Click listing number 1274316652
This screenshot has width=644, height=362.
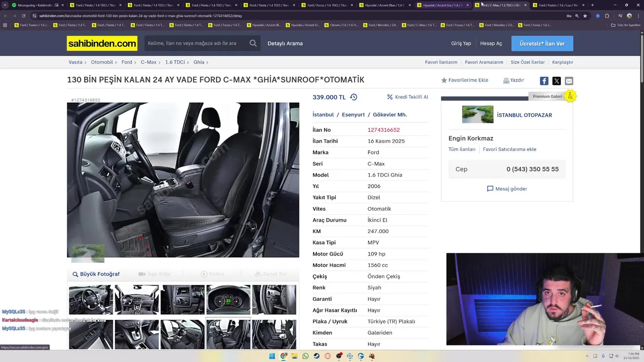point(383,130)
